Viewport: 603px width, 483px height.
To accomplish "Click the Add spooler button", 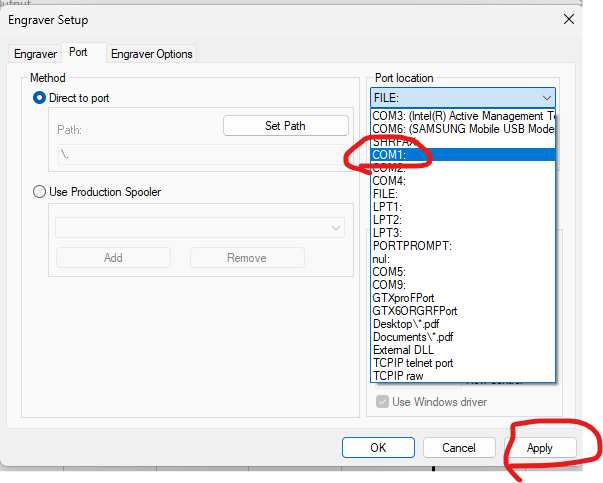I will (x=113, y=258).
